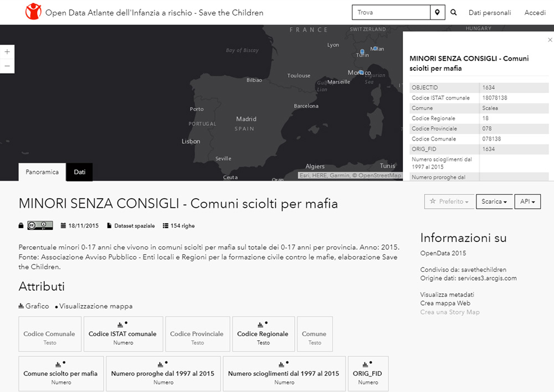Click the Grafico chart icon legend
The height and width of the screenshot is (392, 554).
tap(21, 306)
